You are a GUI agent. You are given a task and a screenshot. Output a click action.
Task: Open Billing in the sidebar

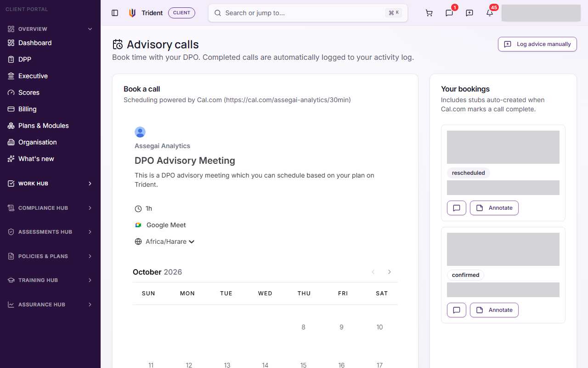(50, 109)
